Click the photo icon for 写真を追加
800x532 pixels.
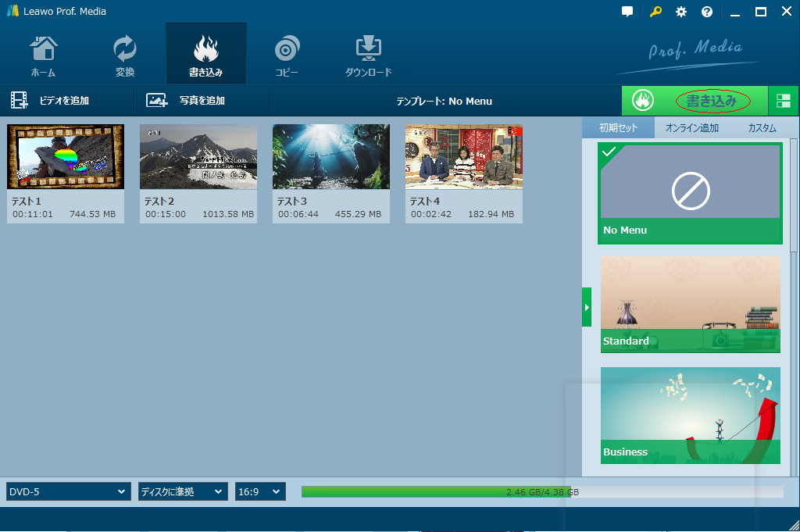point(156,101)
